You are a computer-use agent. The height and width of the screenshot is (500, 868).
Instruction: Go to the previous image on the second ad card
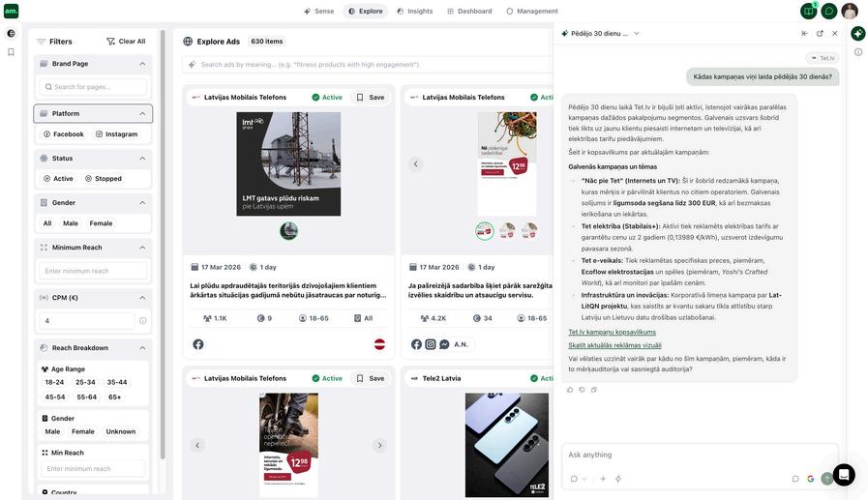coord(416,164)
